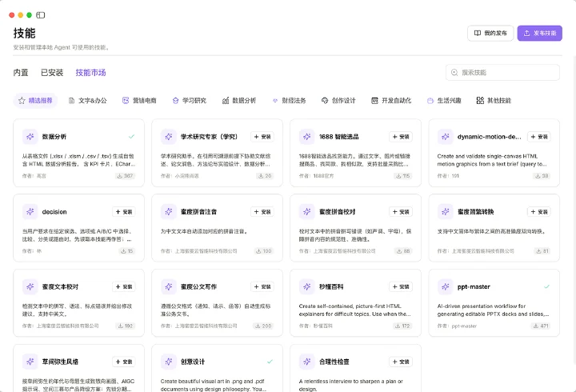
Task: Click installed checkmark on ppt-master card
Action: click(546, 286)
